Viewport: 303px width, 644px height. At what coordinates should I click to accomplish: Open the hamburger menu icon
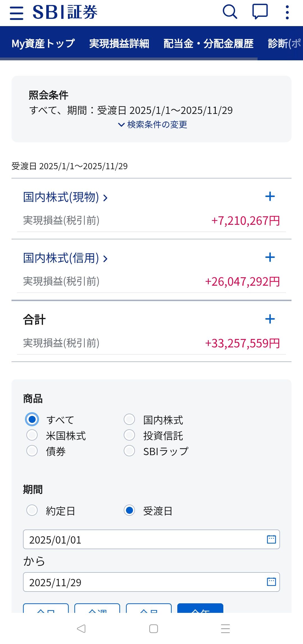pyautogui.click(x=17, y=13)
